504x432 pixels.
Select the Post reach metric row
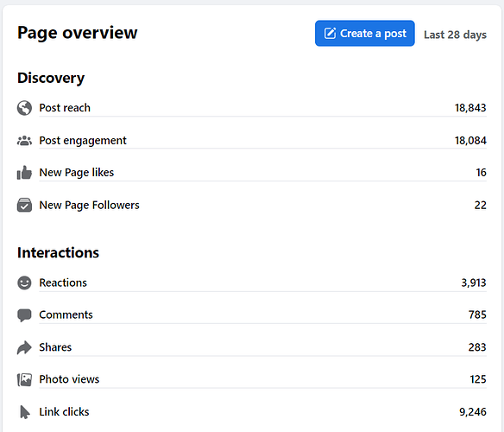[252, 108]
